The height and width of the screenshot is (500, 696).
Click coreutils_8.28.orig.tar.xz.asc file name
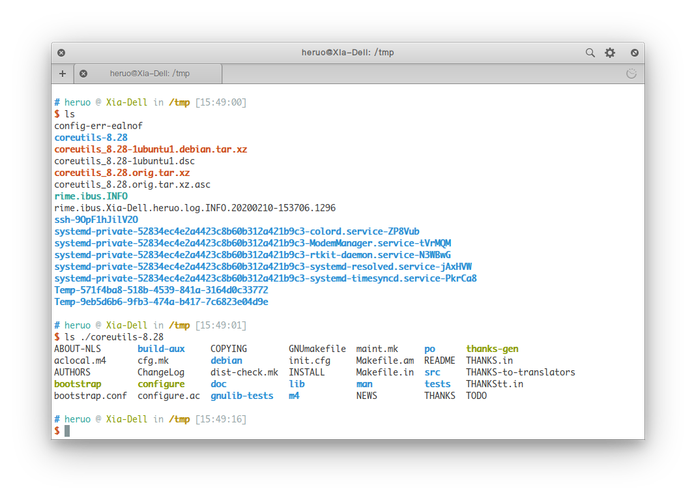(132, 185)
